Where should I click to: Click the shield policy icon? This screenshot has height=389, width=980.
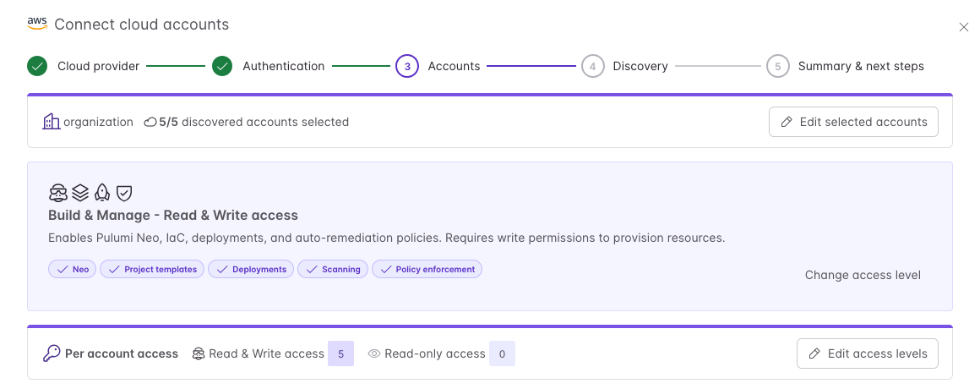123,193
